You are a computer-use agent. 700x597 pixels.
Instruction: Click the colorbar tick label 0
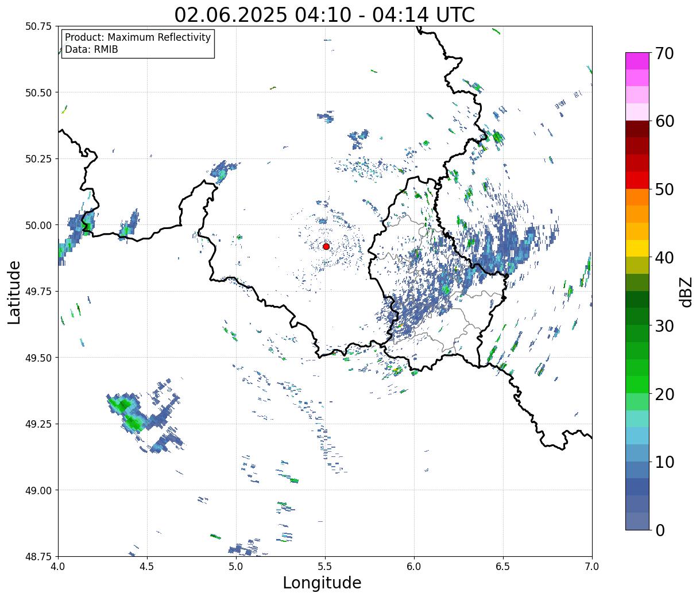[660, 530]
